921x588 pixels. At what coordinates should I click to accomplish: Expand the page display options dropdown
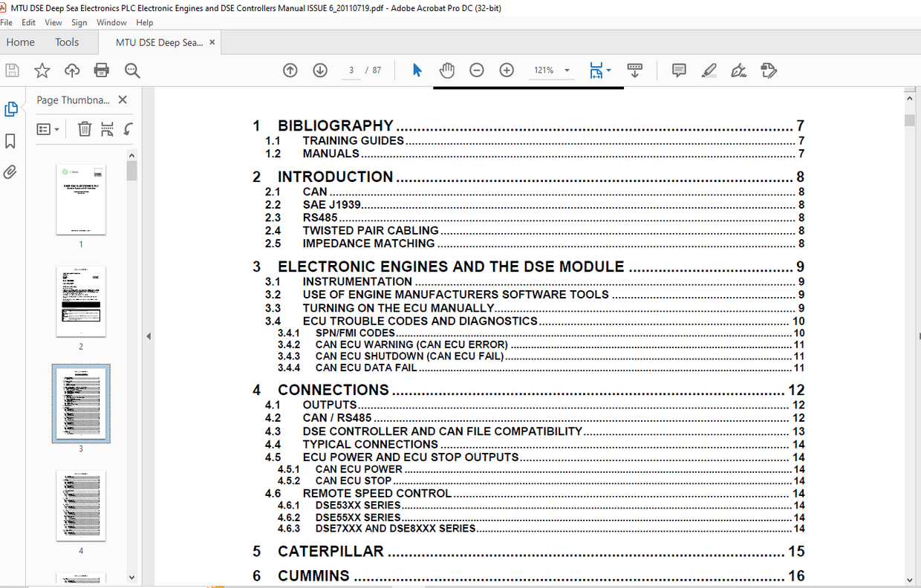(x=609, y=70)
